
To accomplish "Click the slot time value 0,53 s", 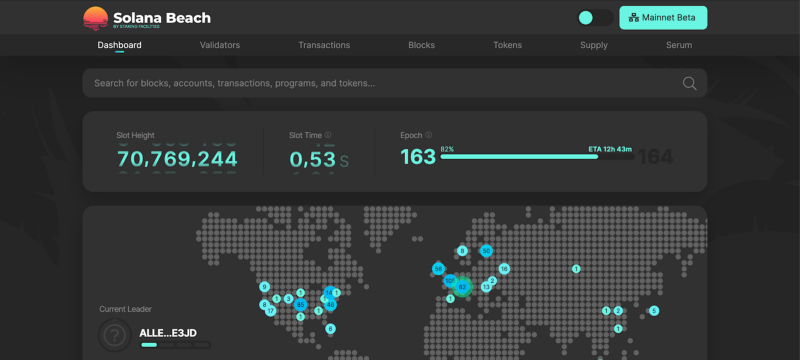I will point(319,160).
